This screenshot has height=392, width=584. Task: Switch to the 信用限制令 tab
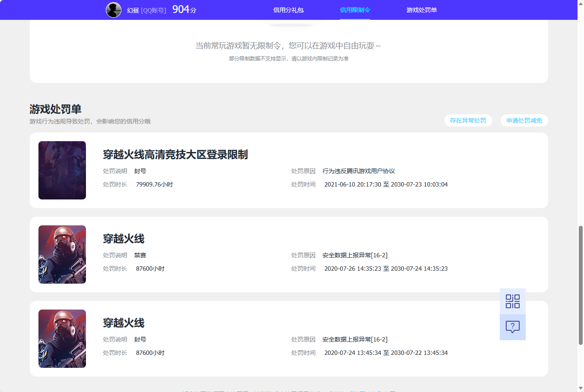355,10
